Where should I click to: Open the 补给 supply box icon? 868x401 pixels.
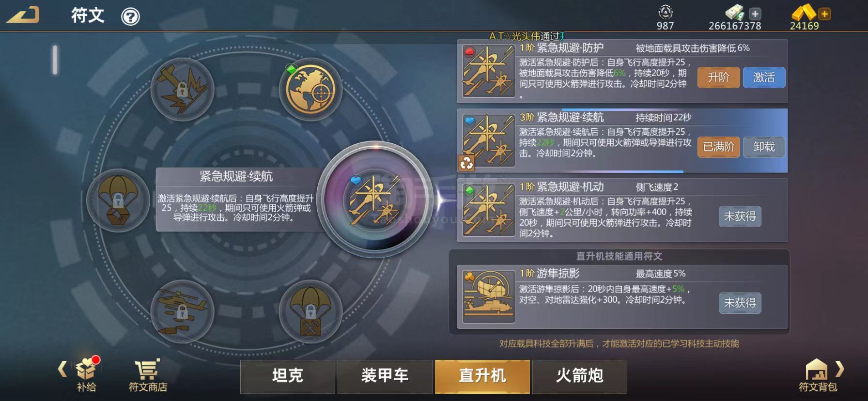tap(87, 375)
